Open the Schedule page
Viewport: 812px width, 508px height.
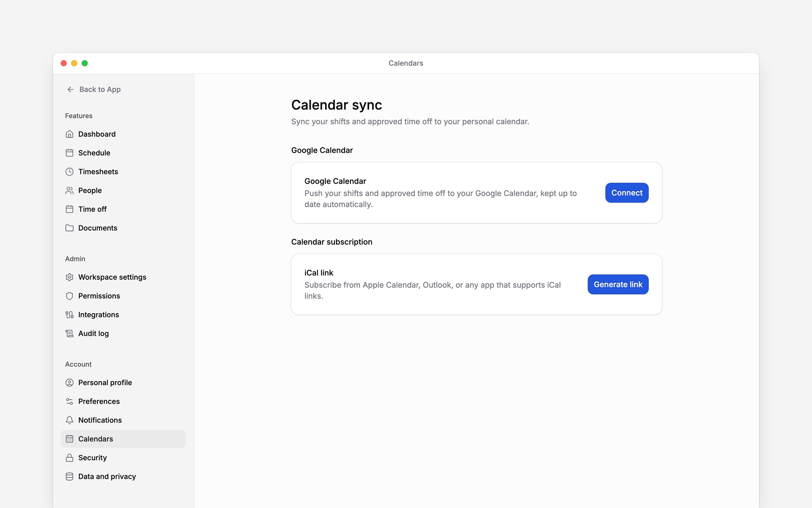(x=123, y=153)
